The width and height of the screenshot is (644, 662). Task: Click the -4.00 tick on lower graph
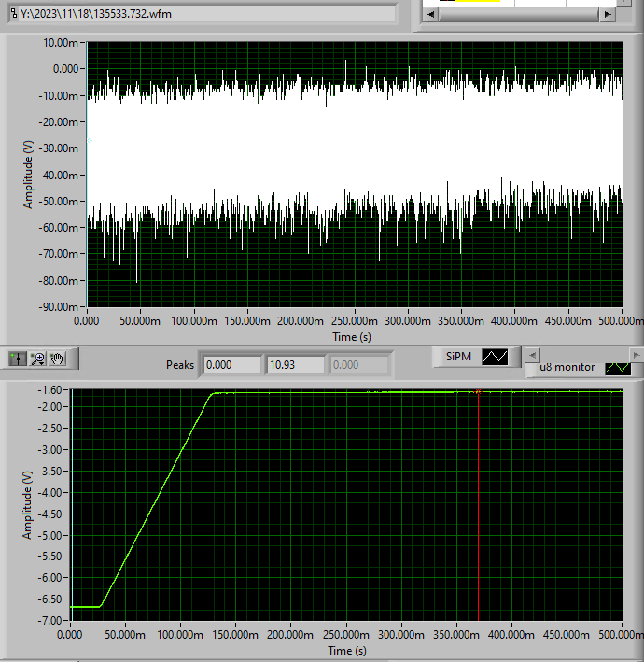click(x=49, y=493)
